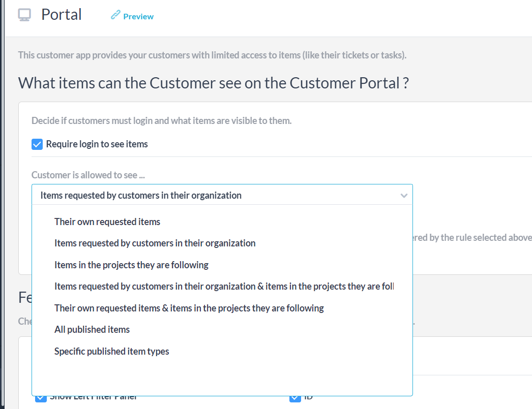The height and width of the screenshot is (409, 532).
Task: Click the chain-link icon beside Preview
Action: coord(115,16)
